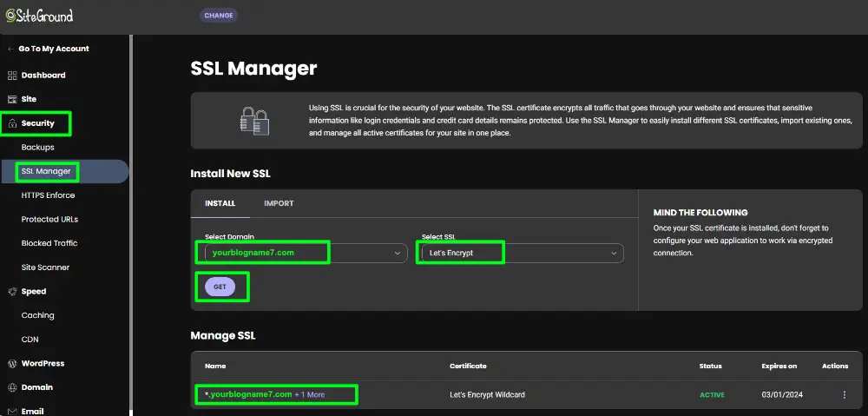Switch to the IMPORT tab
Screen dimensions: 868x416
click(x=279, y=203)
